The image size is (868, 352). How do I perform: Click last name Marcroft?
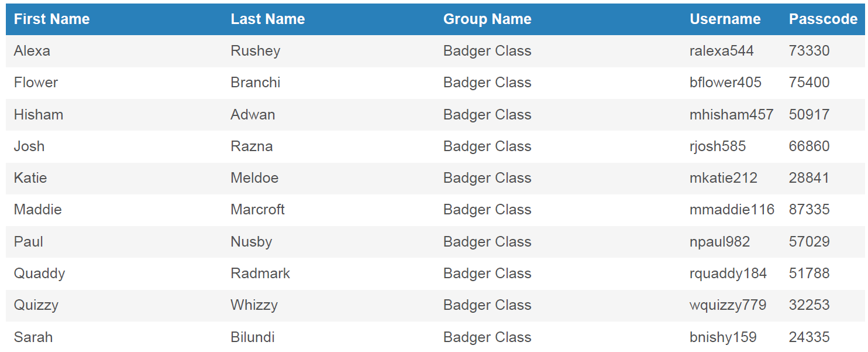[x=257, y=210]
